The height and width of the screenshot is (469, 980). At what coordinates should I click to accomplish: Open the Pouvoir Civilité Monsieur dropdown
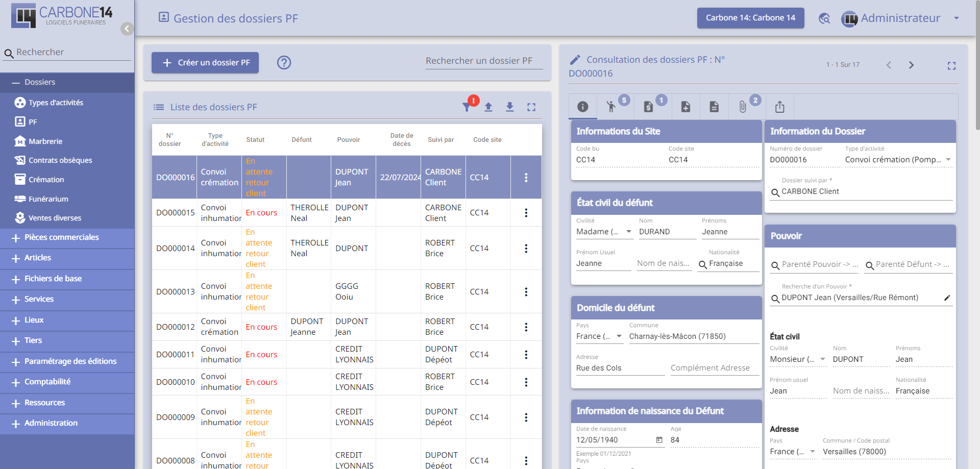798,359
